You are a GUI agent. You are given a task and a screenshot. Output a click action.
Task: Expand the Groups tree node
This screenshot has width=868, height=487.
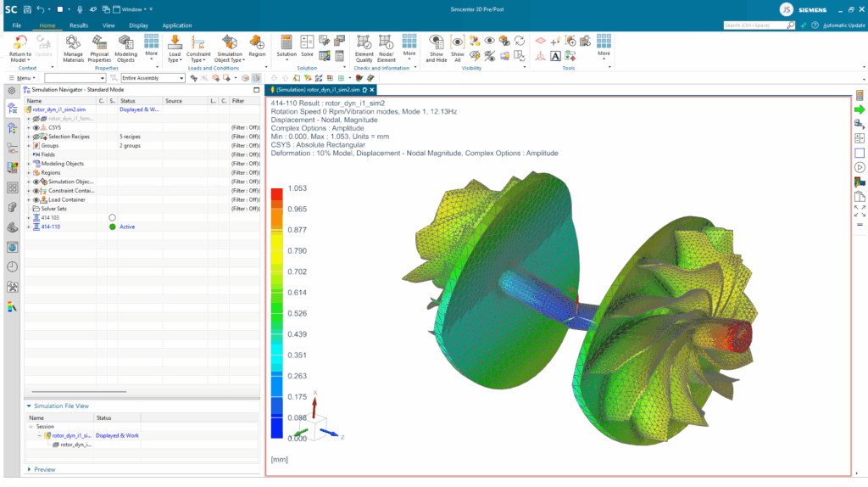(x=28, y=146)
